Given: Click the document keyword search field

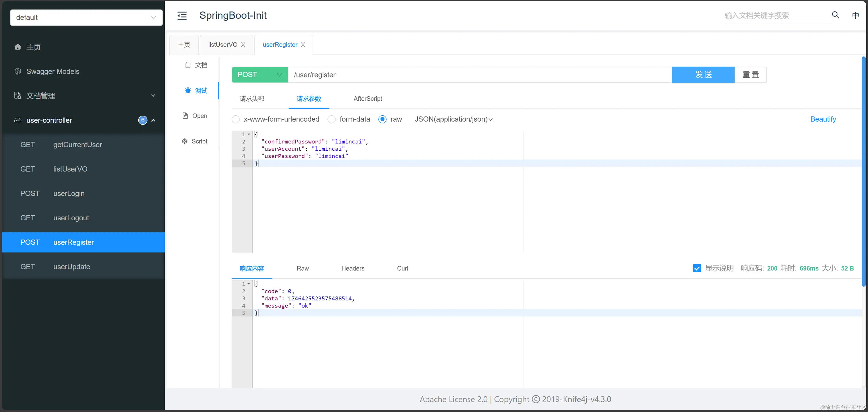Looking at the screenshot, I should tap(775, 15).
